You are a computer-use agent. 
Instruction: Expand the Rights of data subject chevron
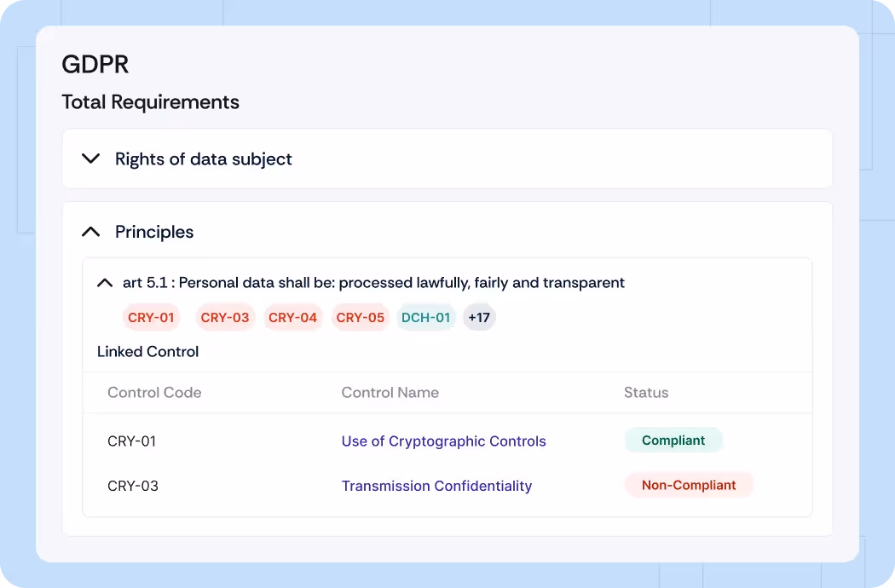coord(91,159)
